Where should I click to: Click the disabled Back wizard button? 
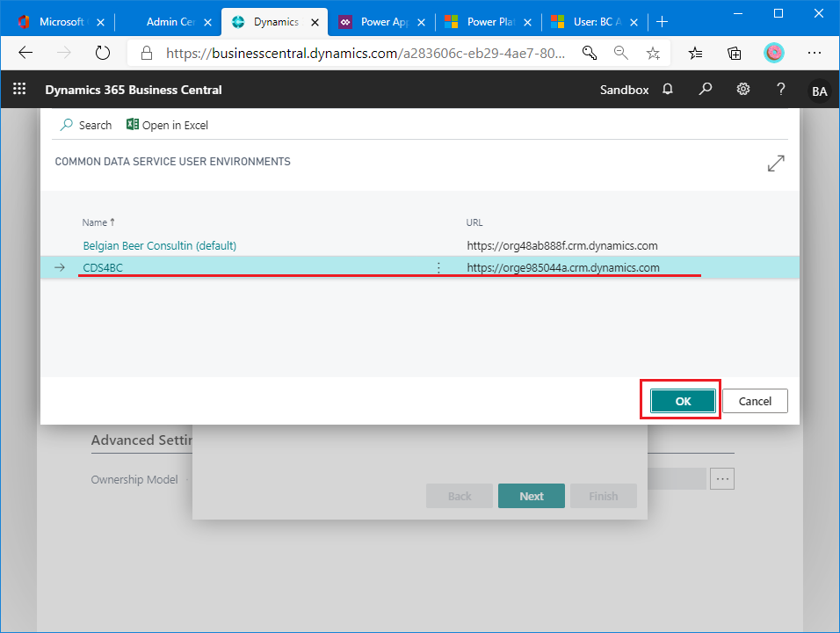tap(460, 496)
